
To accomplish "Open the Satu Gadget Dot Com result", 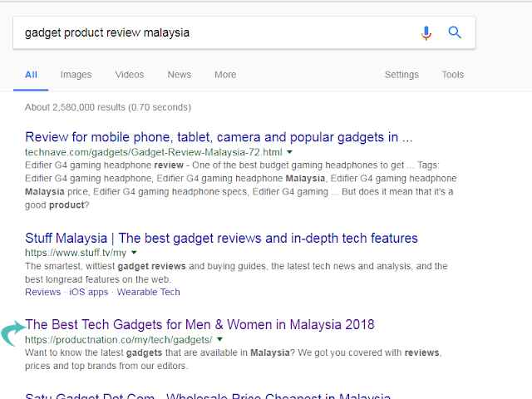I will 208,396.
